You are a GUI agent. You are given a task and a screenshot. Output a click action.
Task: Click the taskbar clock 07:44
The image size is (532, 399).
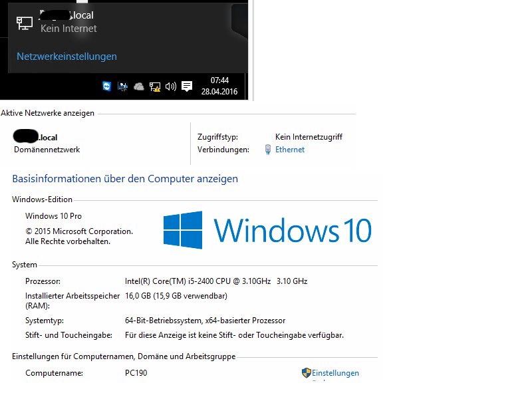point(219,80)
